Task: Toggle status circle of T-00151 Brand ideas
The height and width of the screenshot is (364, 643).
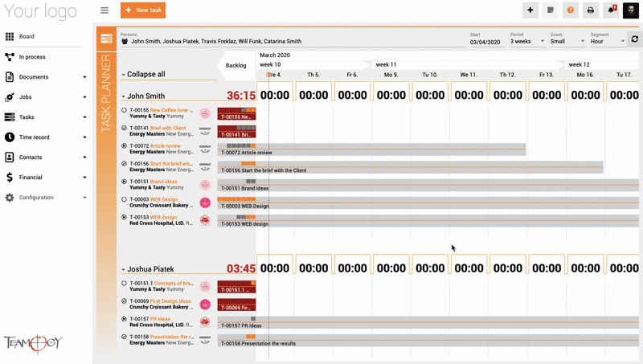Action: pos(124,181)
